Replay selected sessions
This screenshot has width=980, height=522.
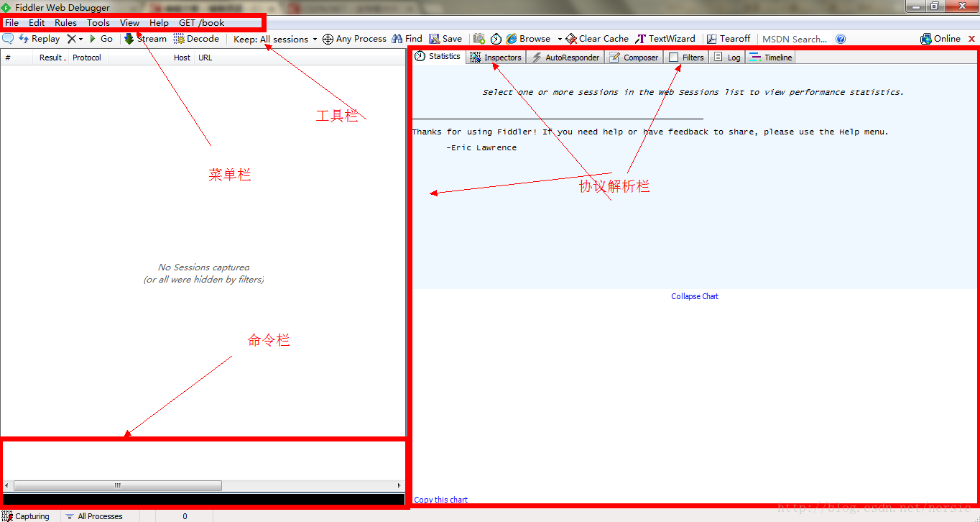[39, 39]
